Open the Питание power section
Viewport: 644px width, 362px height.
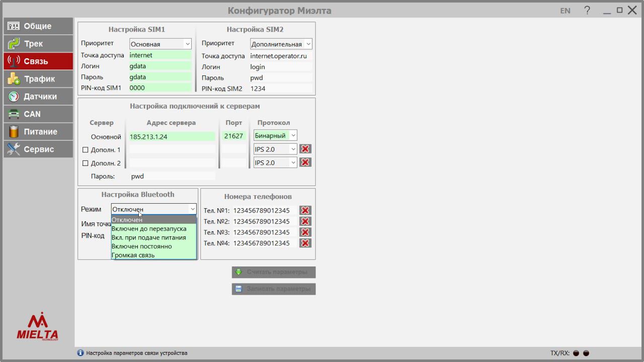(38, 132)
